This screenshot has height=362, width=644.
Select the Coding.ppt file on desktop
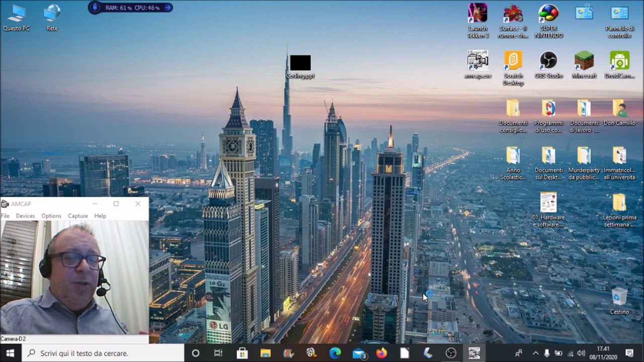(300, 67)
